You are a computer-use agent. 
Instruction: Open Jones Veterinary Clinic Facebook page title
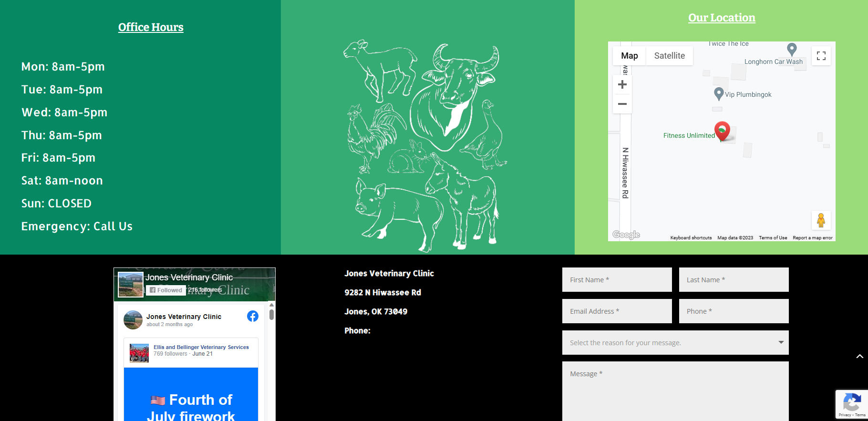click(189, 277)
